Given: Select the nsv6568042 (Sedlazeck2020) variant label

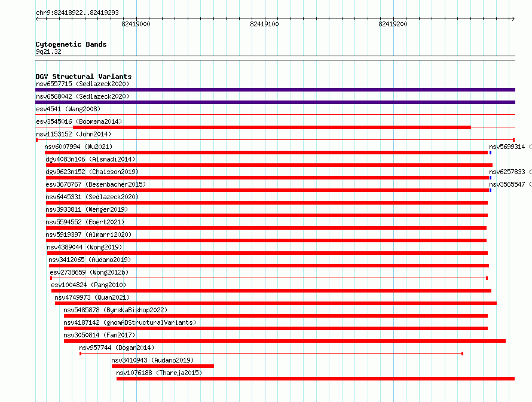Looking at the screenshot, I should 82,96.
